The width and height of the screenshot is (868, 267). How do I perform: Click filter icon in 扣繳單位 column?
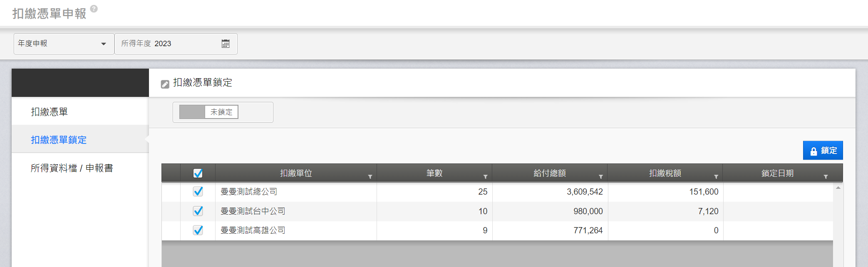tap(370, 177)
